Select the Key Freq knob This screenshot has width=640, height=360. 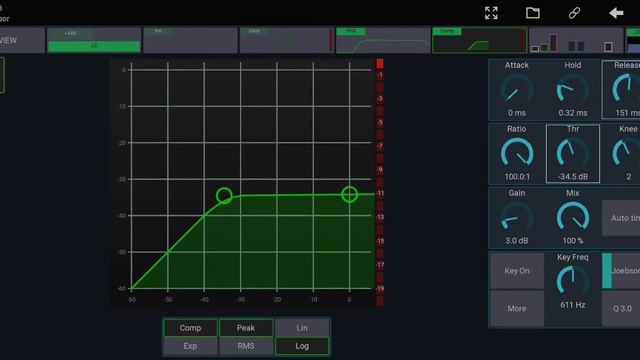click(x=573, y=281)
